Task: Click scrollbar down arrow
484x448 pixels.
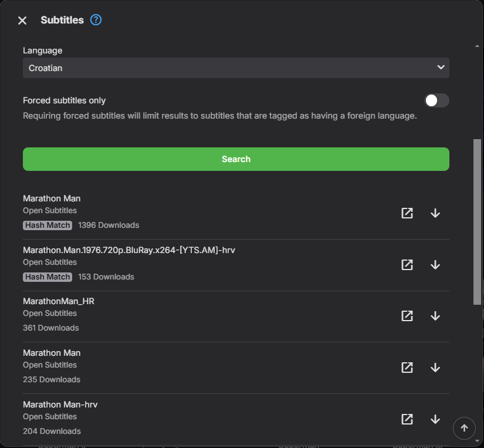Action: 477,440
